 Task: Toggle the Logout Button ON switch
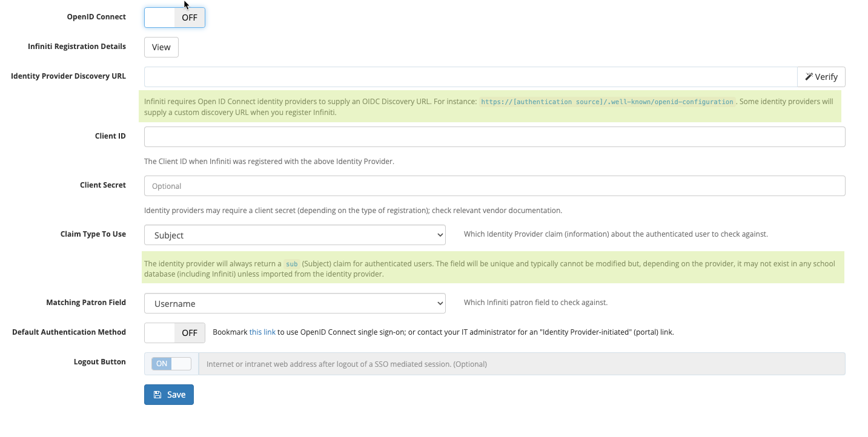pos(171,364)
